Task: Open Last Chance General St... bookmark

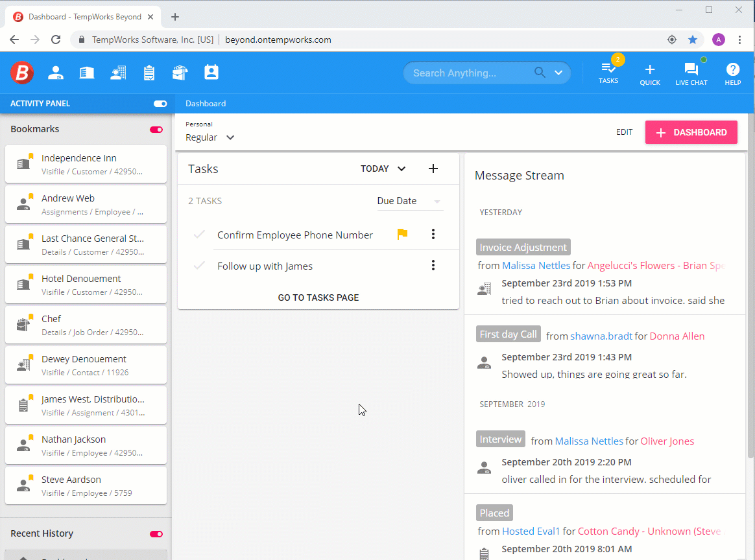Action: [86, 244]
